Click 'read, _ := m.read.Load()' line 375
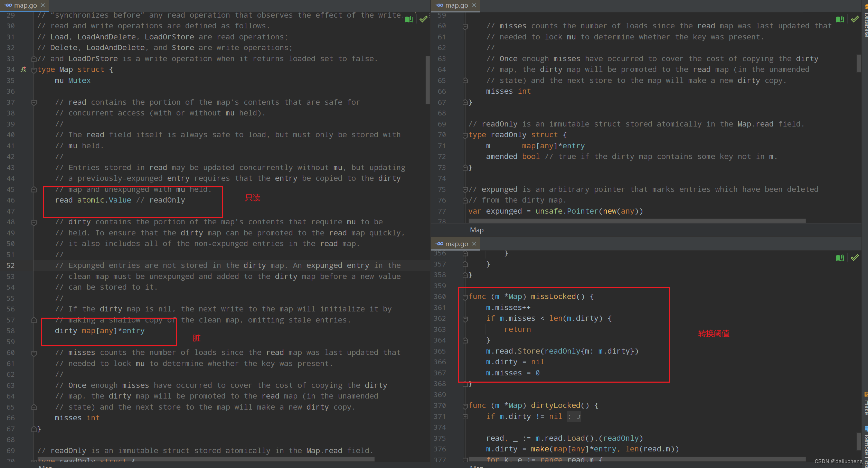Screen dimensions: 868x468 point(564,438)
